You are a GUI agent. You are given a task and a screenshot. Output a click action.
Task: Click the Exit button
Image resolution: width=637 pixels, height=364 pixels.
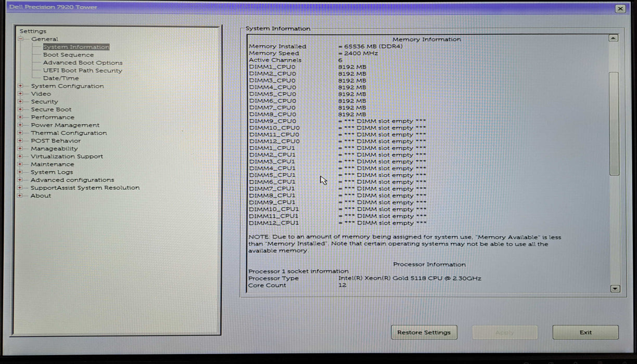pyautogui.click(x=585, y=332)
